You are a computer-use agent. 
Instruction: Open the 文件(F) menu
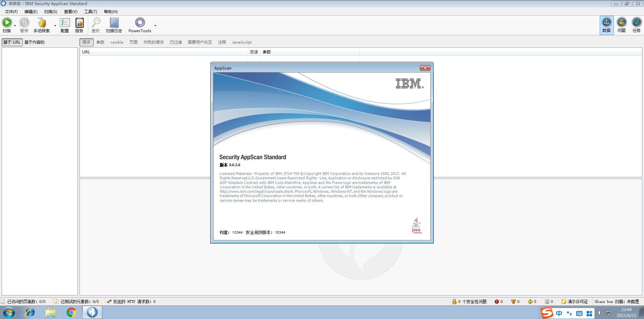pos(11,12)
